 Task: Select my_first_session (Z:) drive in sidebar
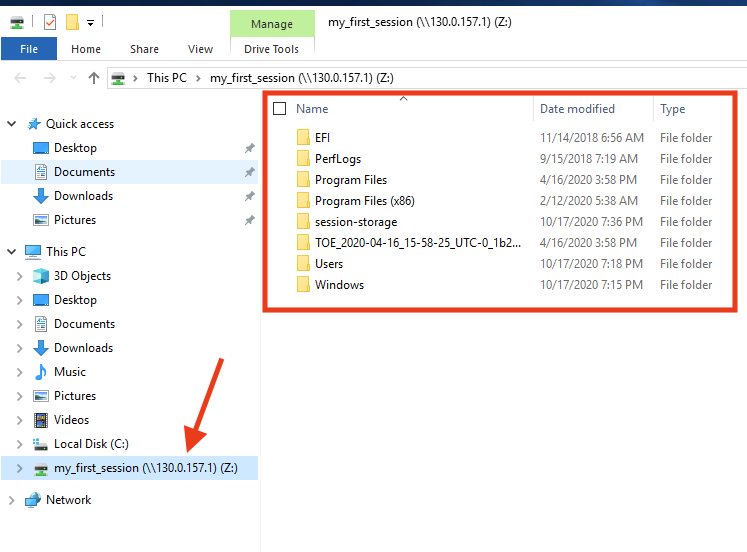[x=145, y=468]
